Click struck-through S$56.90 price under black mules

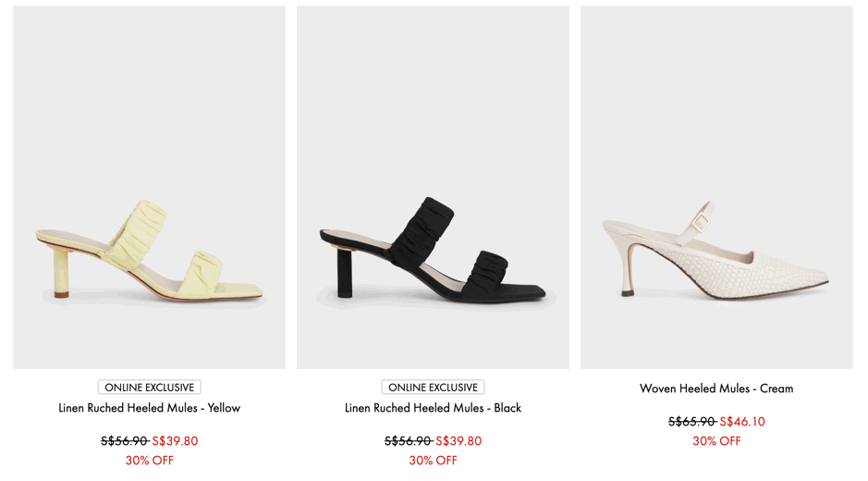tap(409, 441)
